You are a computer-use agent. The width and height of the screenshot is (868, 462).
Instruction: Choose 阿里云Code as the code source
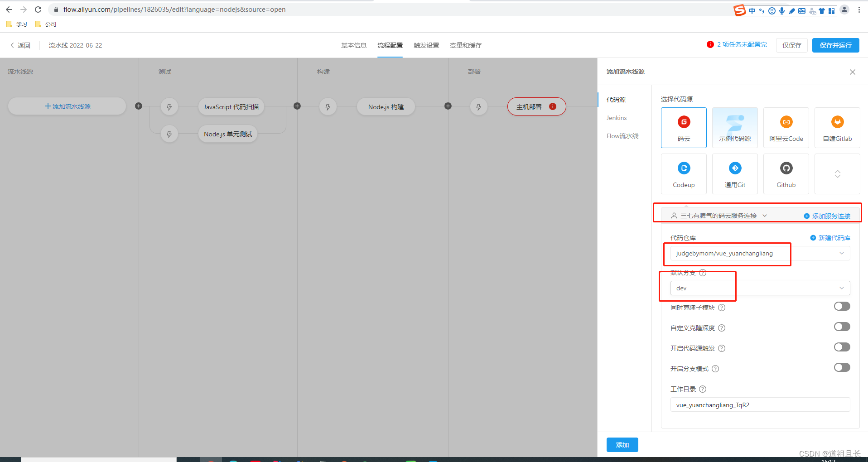point(786,128)
